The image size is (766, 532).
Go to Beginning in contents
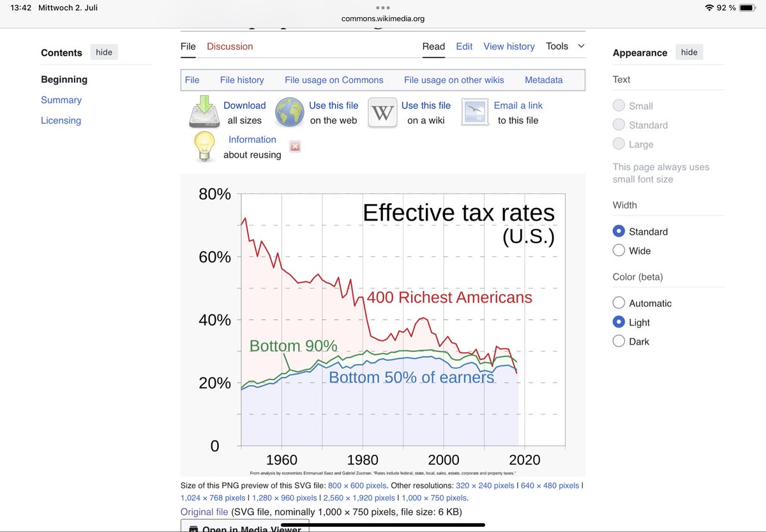coord(64,80)
